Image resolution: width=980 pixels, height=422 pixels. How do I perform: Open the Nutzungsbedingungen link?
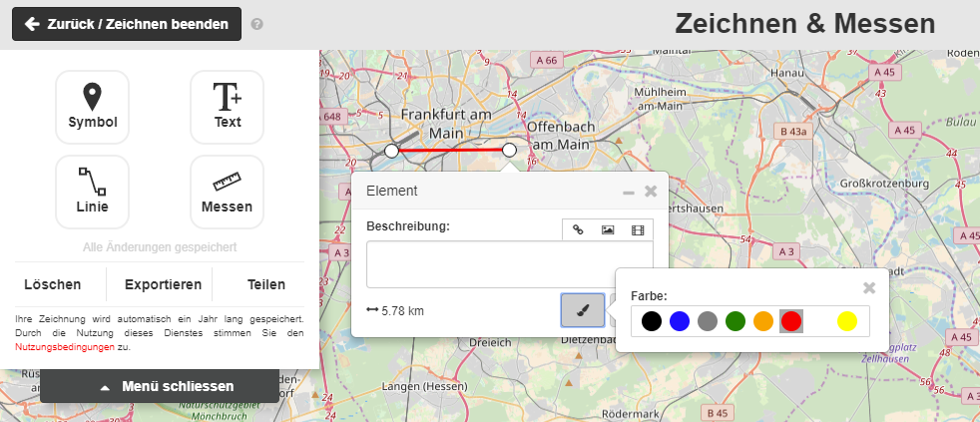tap(64, 347)
